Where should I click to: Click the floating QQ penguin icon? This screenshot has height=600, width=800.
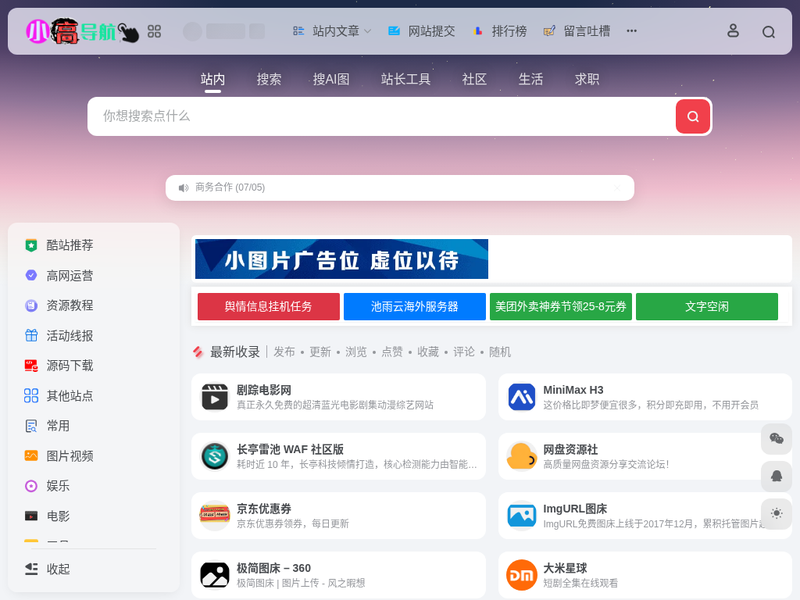pyautogui.click(x=776, y=477)
